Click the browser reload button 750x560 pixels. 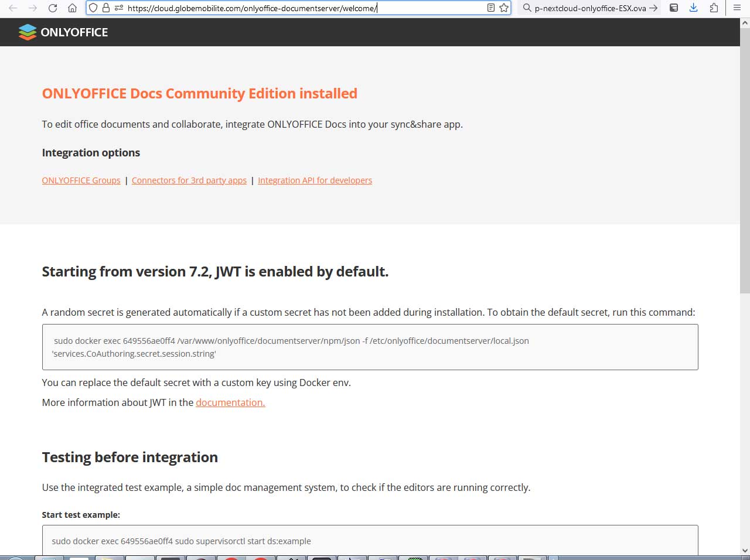(x=53, y=8)
